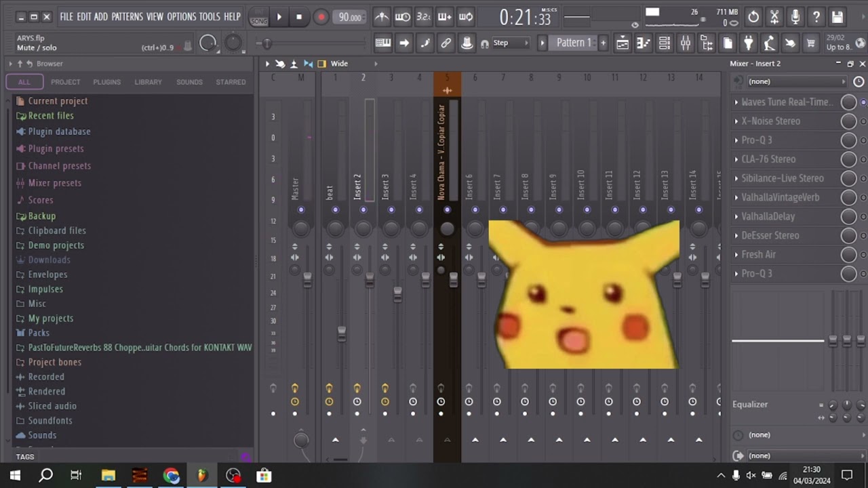Screen dimensions: 868x488
Task: Switch browser to the PLUGINS tab
Action: (107, 82)
